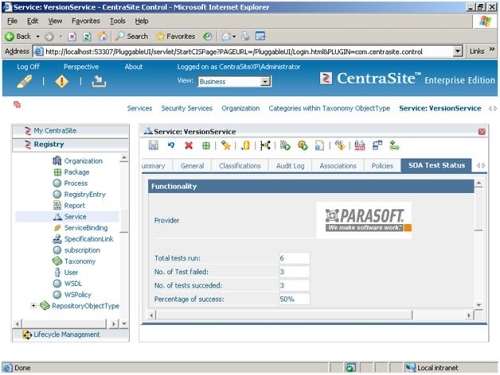Switch to the Policies tab

click(x=382, y=166)
